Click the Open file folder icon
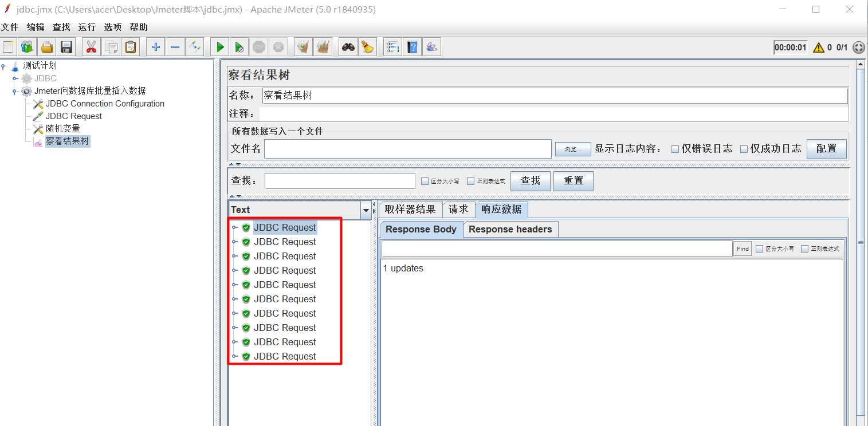This screenshot has height=426, width=868. coord(47,47)
